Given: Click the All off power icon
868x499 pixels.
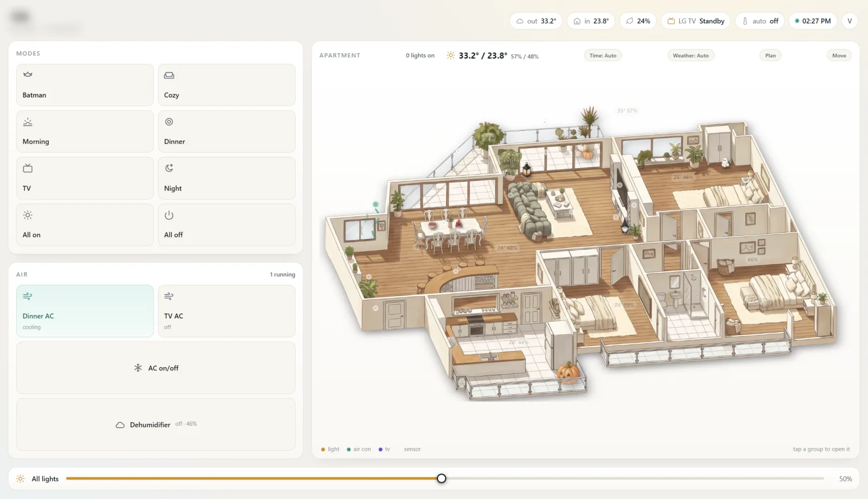Looking at the screenshot, I should 169,215.
